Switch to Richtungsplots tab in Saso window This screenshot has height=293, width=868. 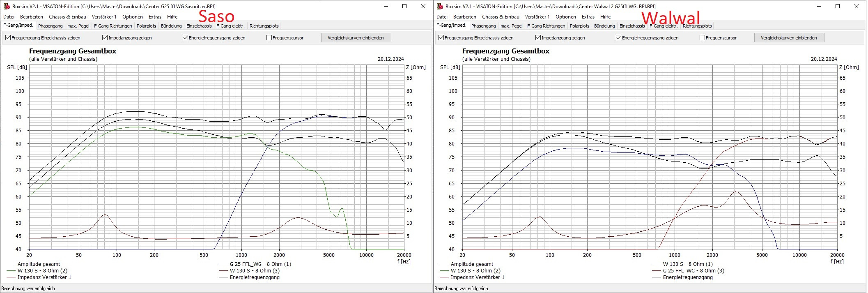pyautogui.click(x=264, y=26)
